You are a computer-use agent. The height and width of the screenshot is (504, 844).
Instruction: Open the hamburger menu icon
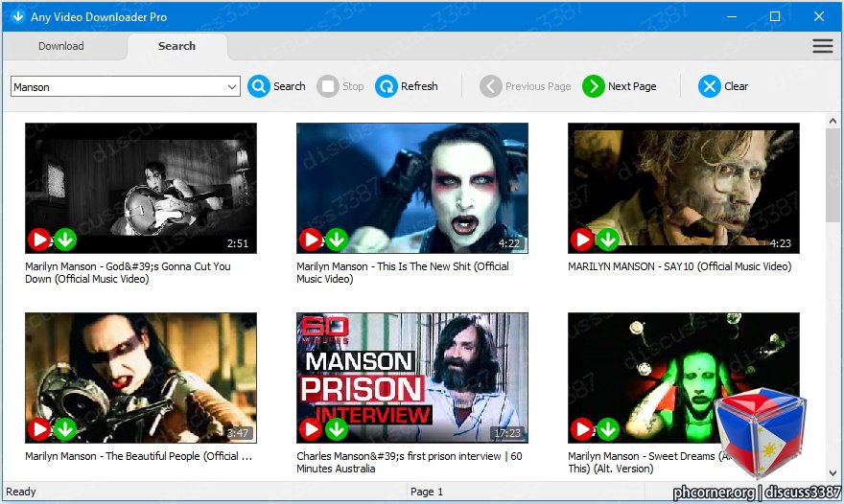(x=823, y=46)
